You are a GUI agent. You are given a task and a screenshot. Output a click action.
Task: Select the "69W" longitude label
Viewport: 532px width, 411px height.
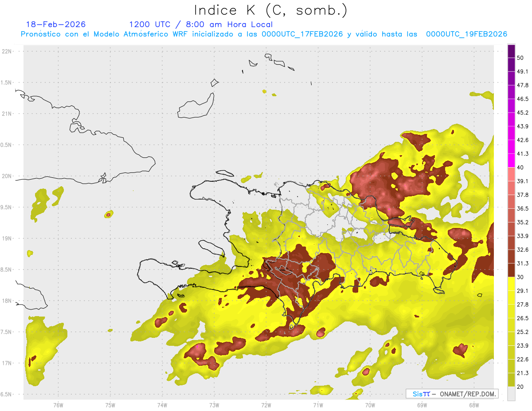422,405
